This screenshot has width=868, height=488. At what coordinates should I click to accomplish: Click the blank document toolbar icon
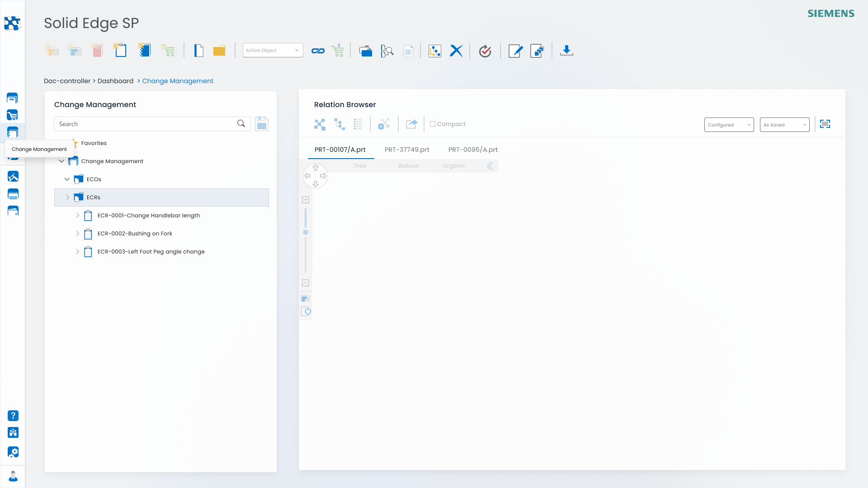click(x=198, y=51)
